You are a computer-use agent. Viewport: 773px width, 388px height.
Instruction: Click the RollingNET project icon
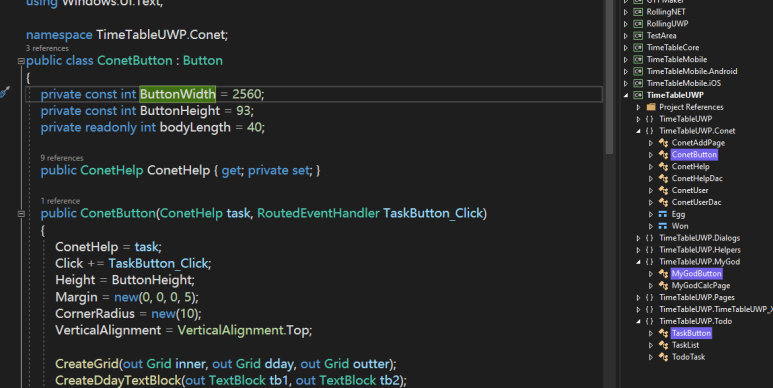[638, 12]
